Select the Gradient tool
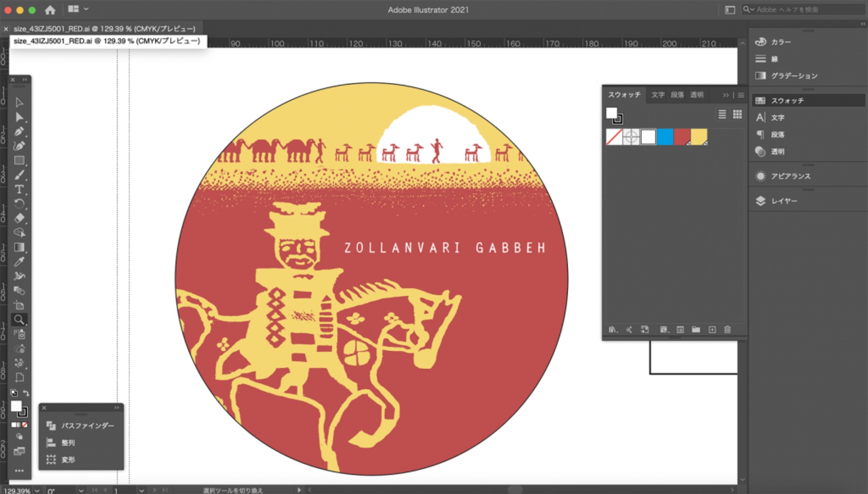 coord(19,247)
